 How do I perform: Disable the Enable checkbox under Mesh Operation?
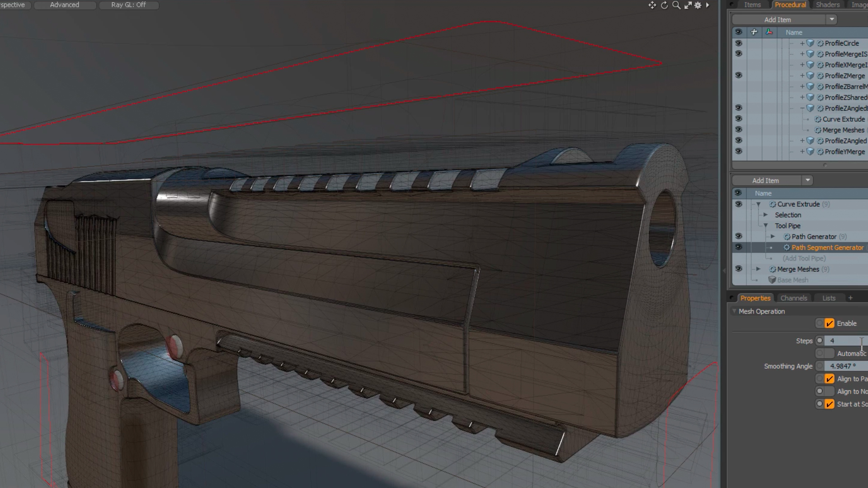click(x=829, y=323)
